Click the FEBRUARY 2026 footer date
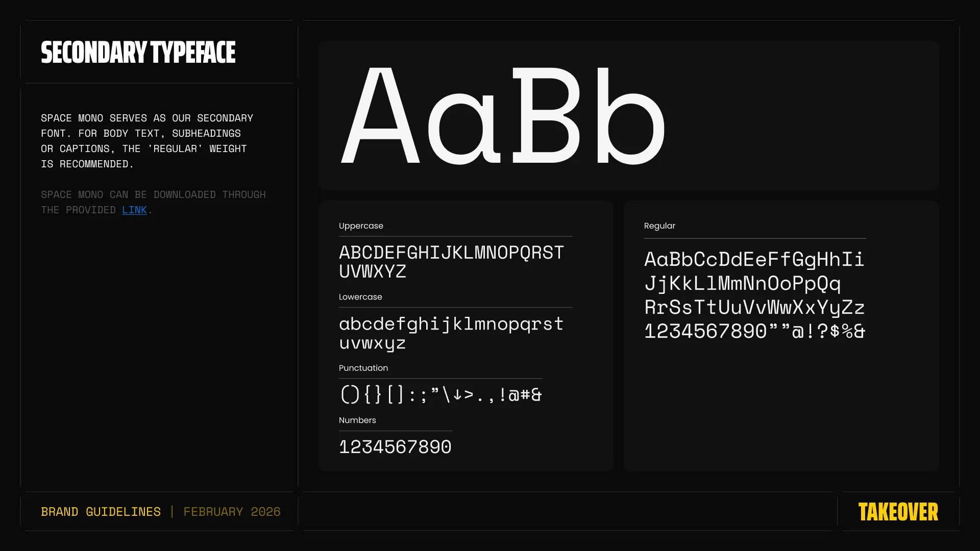Viewport: 980px width, 551px height. click(x=232, y=512)
